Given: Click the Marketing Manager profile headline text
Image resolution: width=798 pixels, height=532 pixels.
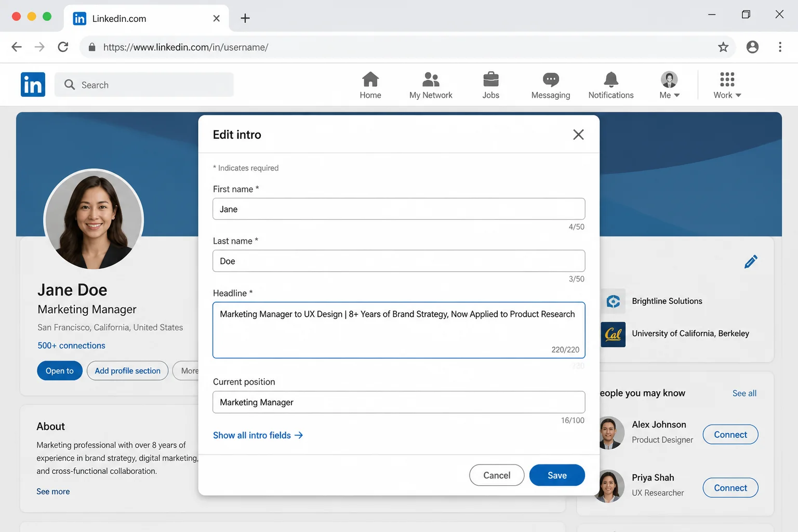Looking at the screenshot, I should 87,310.
